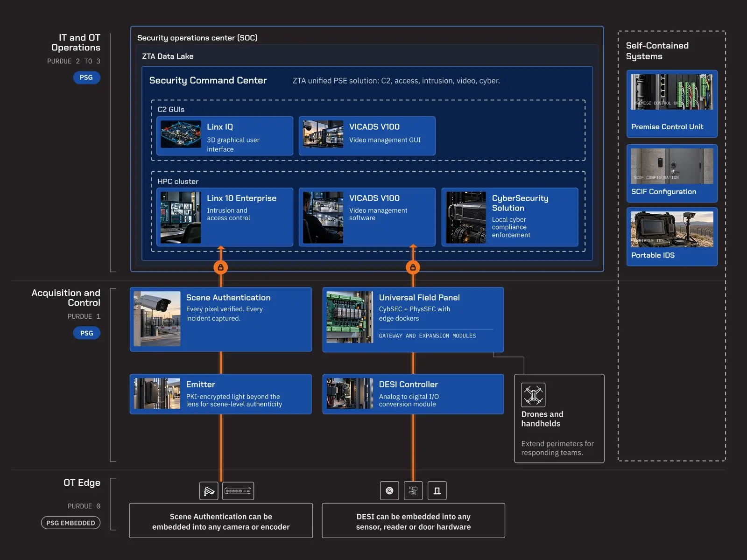Open the VICADS V100 Video management GUI thumbnail
This screenshot has height=560, width=747.
323,134
